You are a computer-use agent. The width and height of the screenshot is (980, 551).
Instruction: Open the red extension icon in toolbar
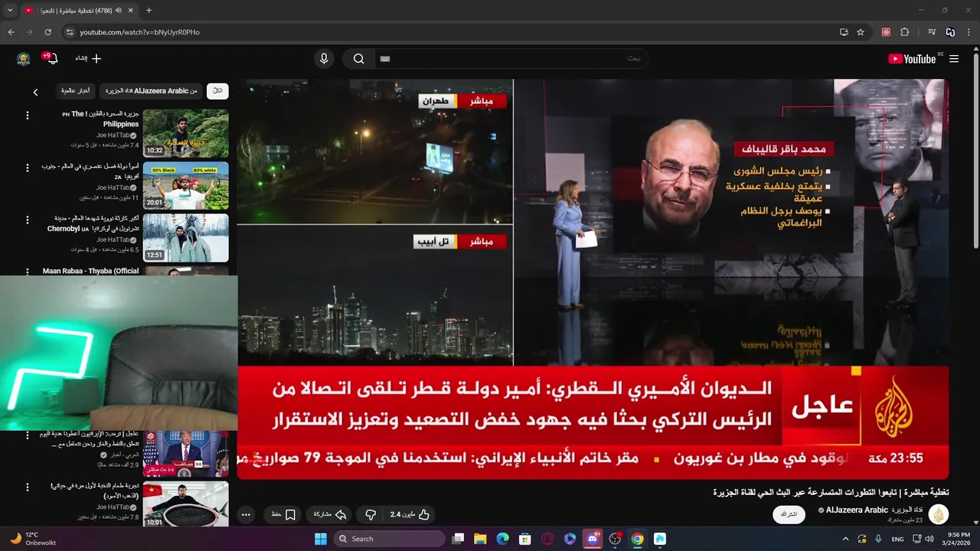coord(886,32)
